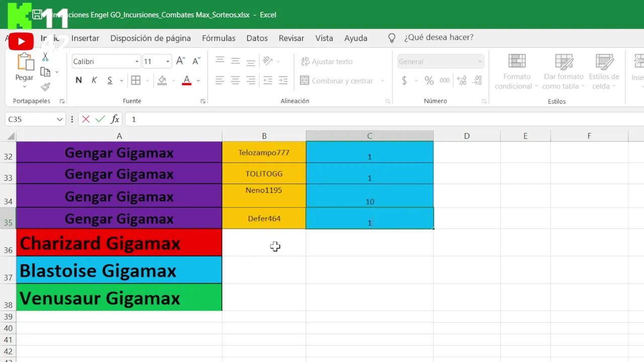Open the Revisar tab
644x362 pixels.
point(291,38)
